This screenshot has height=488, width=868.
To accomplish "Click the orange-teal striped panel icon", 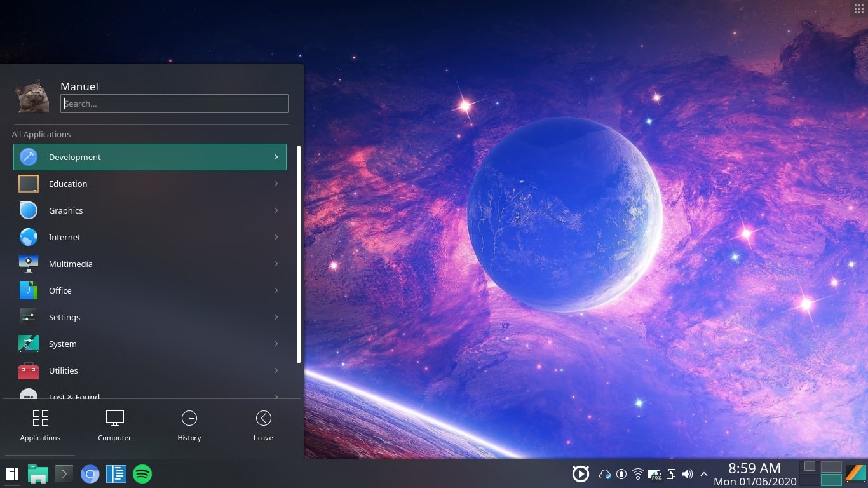I will (857, 474).
